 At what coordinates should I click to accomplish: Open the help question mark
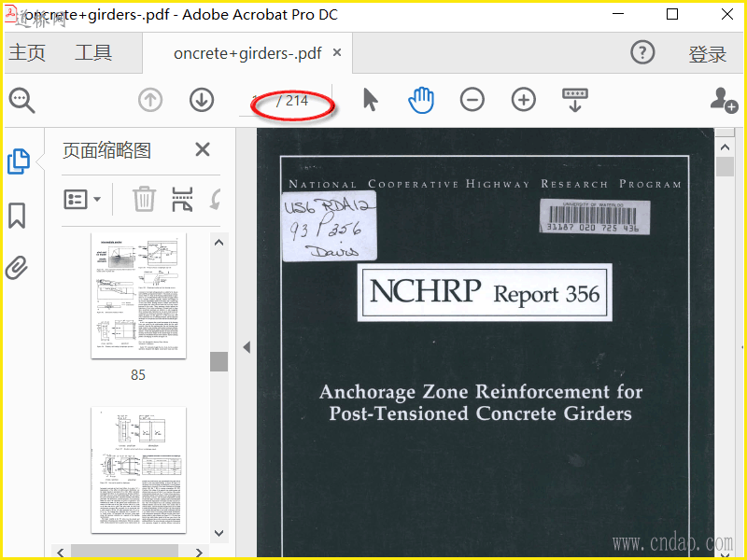642,52
